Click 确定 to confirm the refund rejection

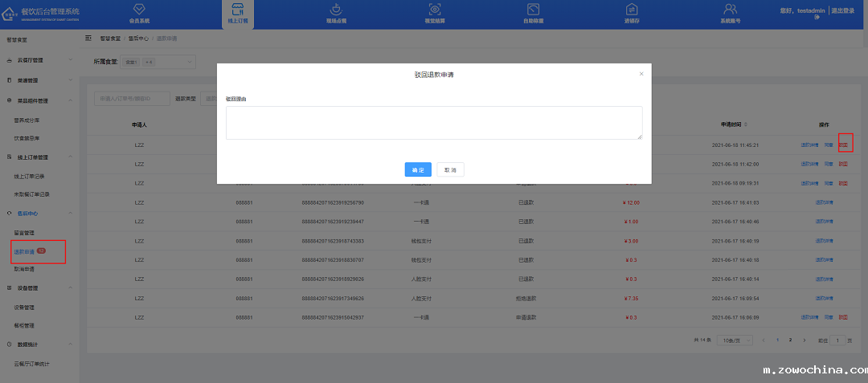point(417,170)
